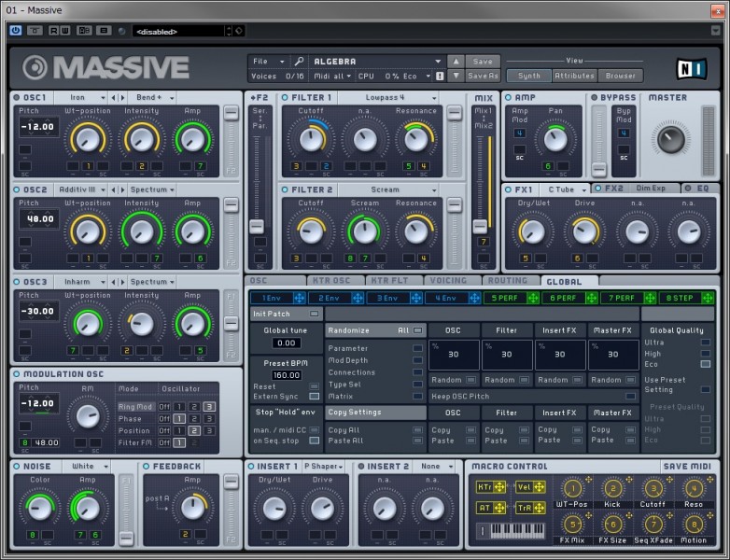Set Ring Mod mode to Off
The height and width of the screenshot is (560, 730).
(x=164, y=407)
